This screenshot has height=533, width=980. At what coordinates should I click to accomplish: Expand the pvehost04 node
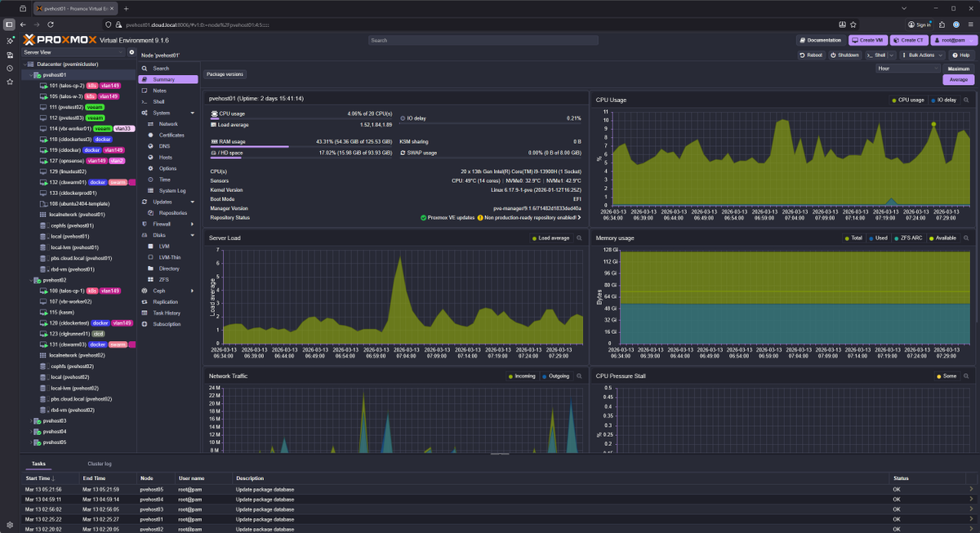31,431
